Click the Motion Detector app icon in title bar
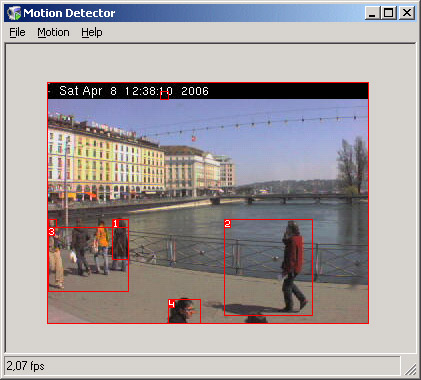The height and width of the screenshot is (380, 421). [x=14, y=13]
